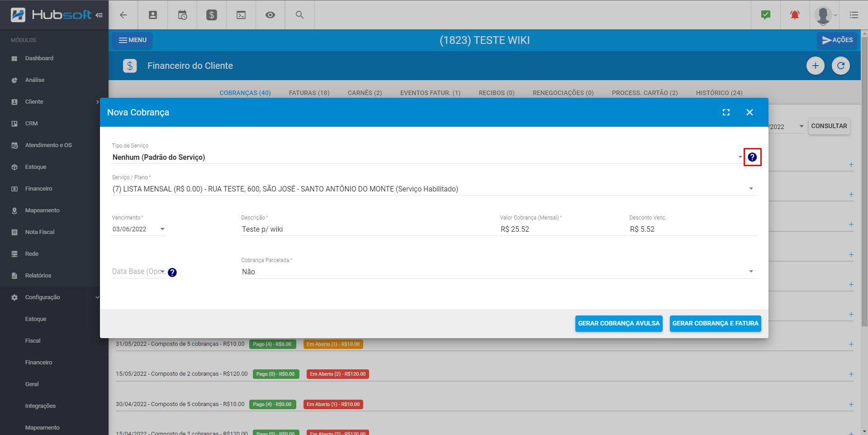Click GERAR COBRANÇA E FATURA button
868x435 pixels.
715,324
